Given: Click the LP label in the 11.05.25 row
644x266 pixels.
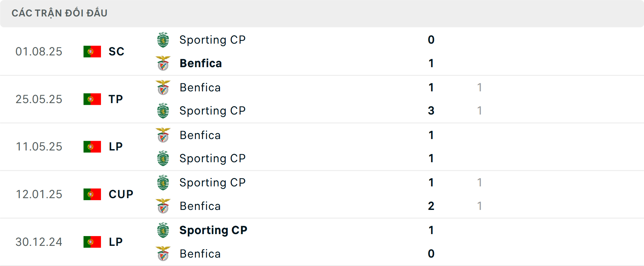Looking at the screenshot, I should [115, 146].
